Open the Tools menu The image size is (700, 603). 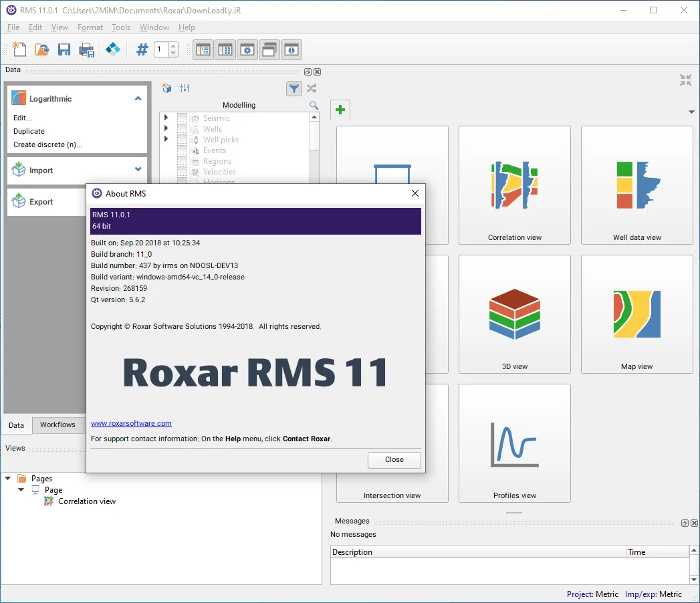120,27
